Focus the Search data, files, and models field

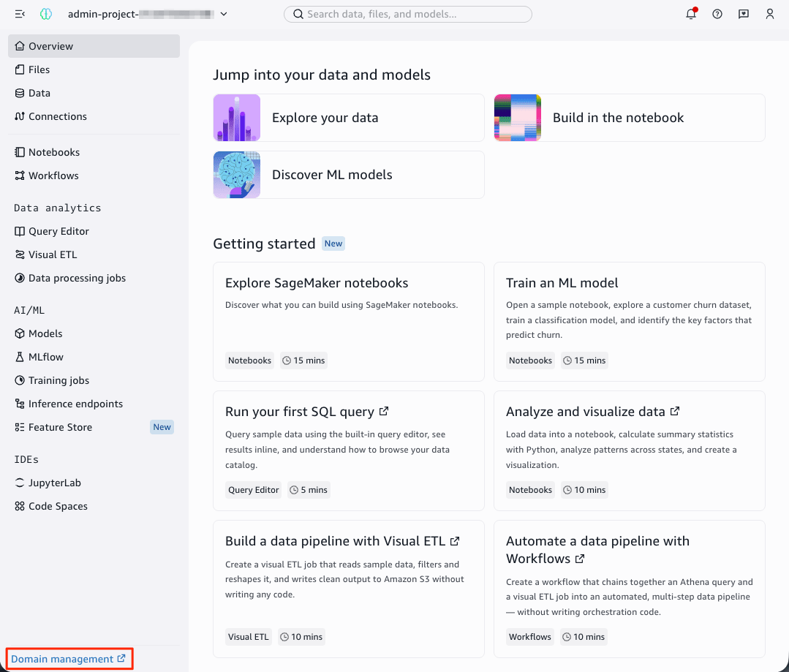pyautogui.click(x=407, y=14)
